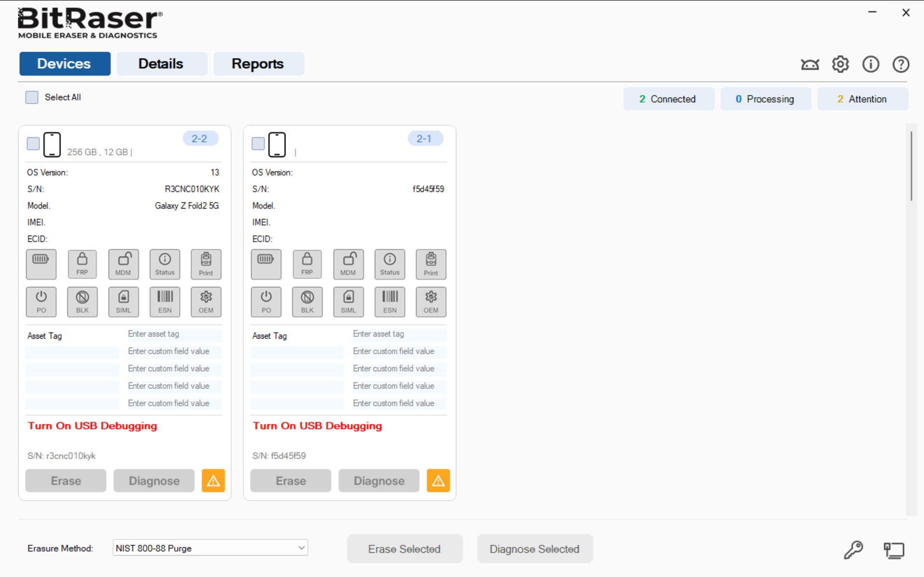This screenshot has width=924, height=577.
Task: Click BLK blacklist icon on f5d45f59 card
Action: [307, 302]
